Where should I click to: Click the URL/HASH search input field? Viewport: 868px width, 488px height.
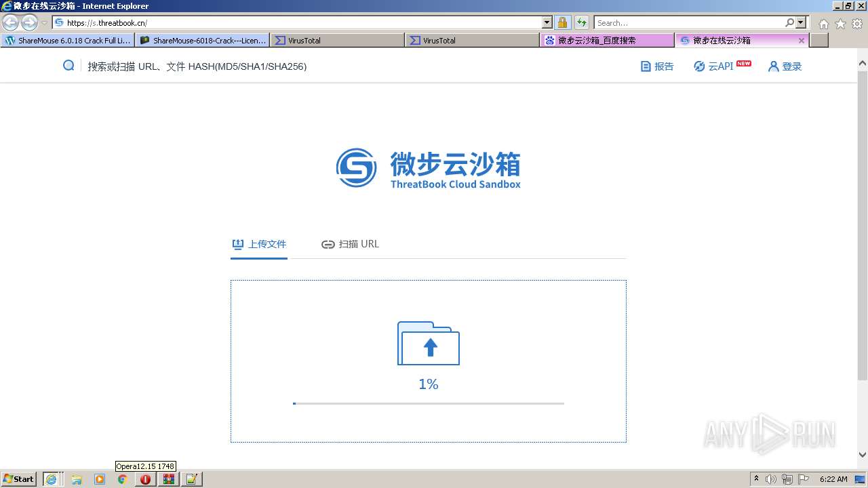click(x=197, y=66)
